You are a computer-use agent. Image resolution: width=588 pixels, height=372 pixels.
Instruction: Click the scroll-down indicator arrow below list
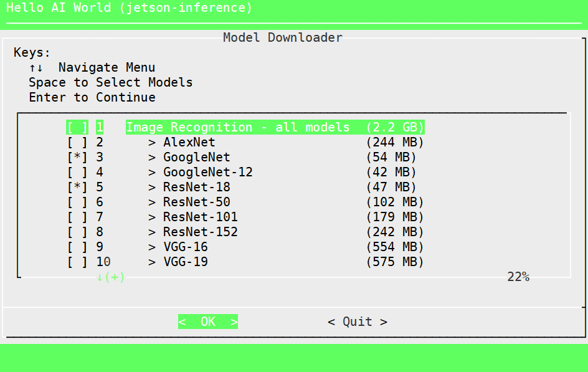(100, 277)
